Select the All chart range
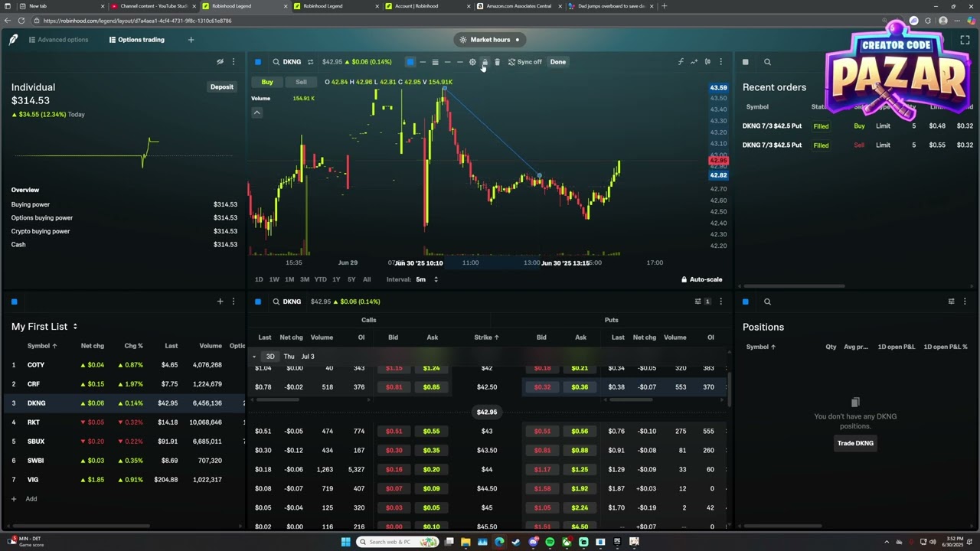 367,279
